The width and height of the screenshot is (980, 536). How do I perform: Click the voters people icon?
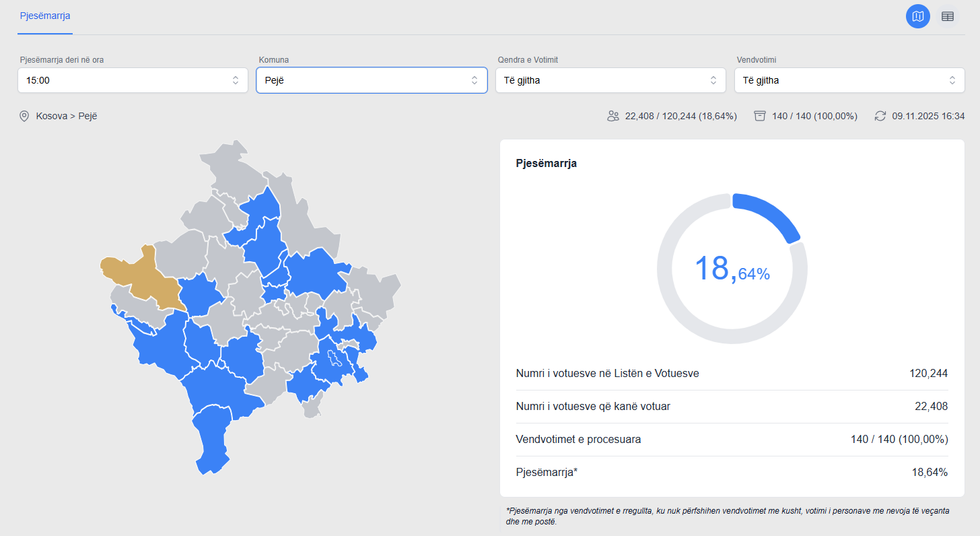click(613, 116)
